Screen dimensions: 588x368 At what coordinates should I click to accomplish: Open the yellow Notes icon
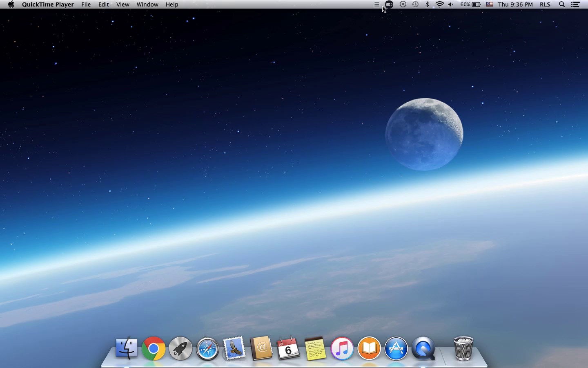click(315, 348)
